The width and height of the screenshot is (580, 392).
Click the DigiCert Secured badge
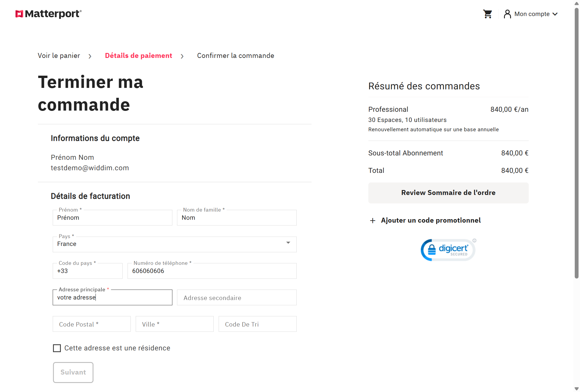[448, 250]
